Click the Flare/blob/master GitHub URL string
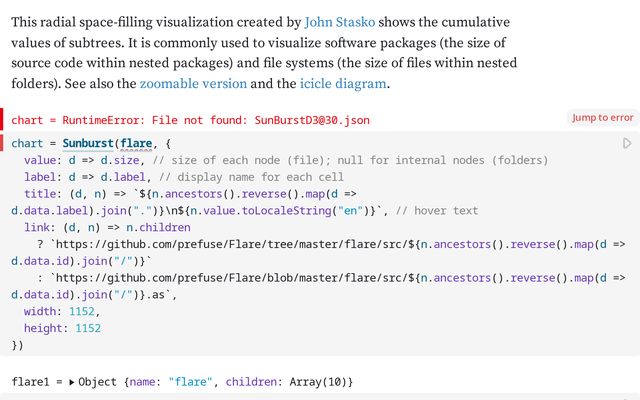640x400 pixels. 200,279
